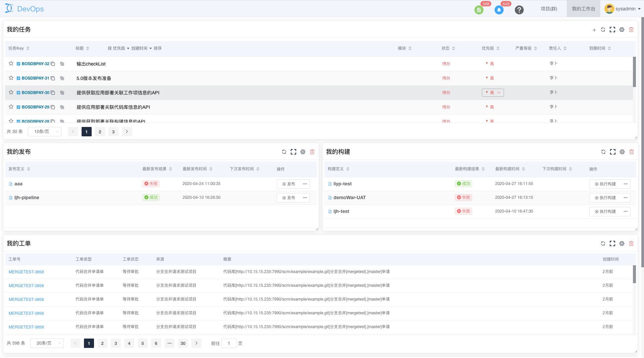Click 执行构建 for ljh-test
This screenshot has height=358, width=644.
605,212
